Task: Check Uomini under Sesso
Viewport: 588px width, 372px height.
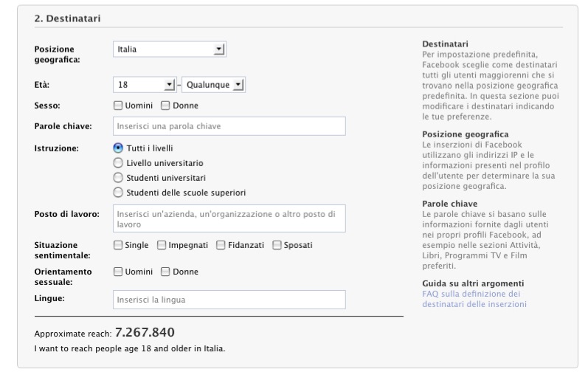Action: coord(118,106)
